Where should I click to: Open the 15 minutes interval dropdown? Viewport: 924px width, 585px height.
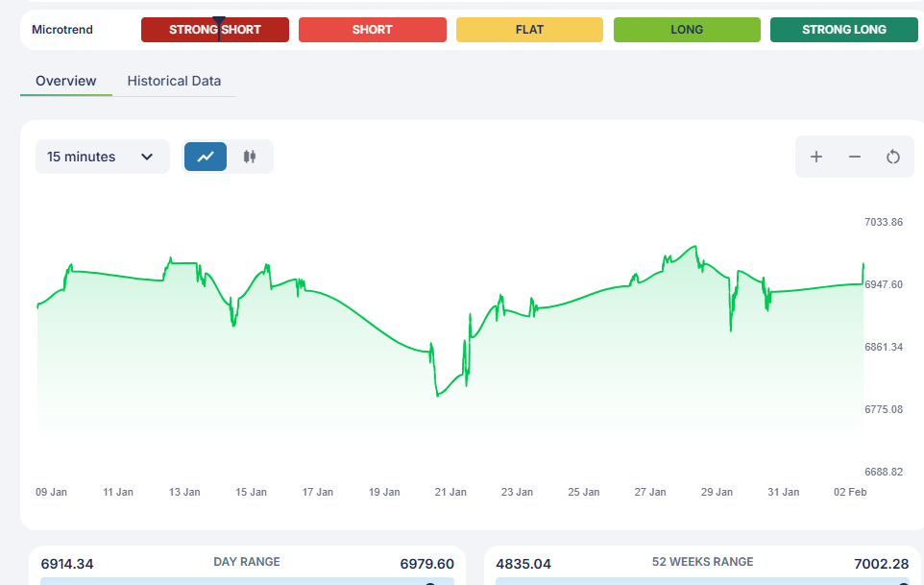point(102,157)
